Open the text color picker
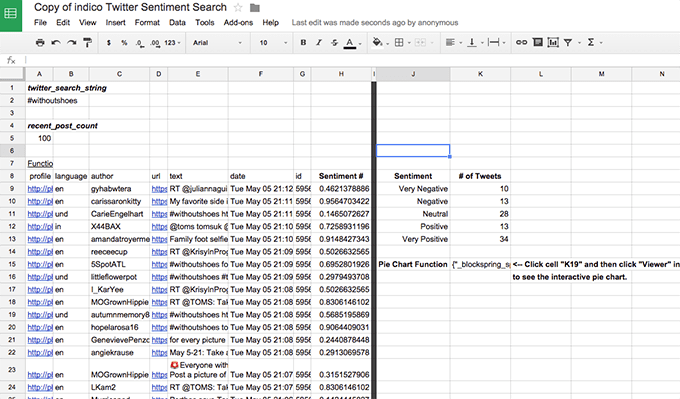 point(353,43)
